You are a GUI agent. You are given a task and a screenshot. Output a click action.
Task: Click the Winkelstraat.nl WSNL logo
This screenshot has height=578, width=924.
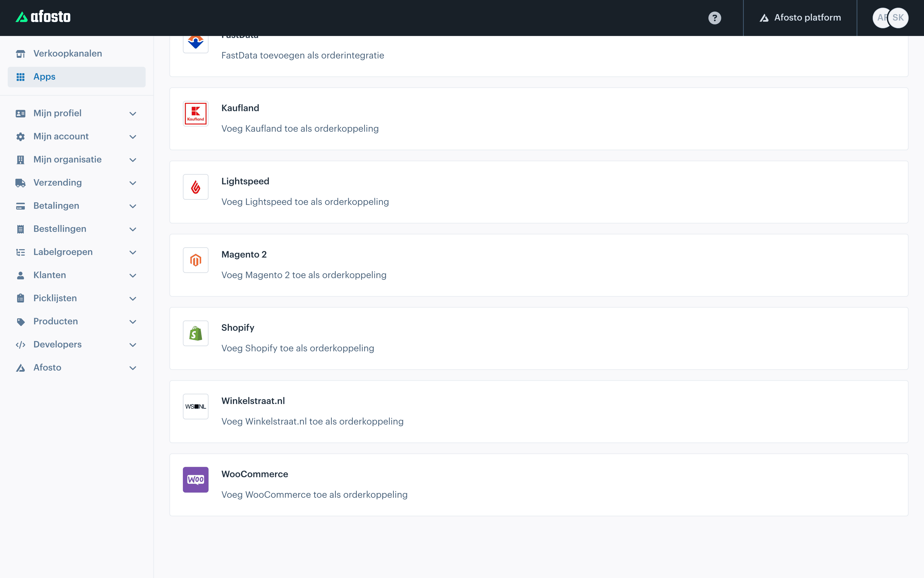195,406
